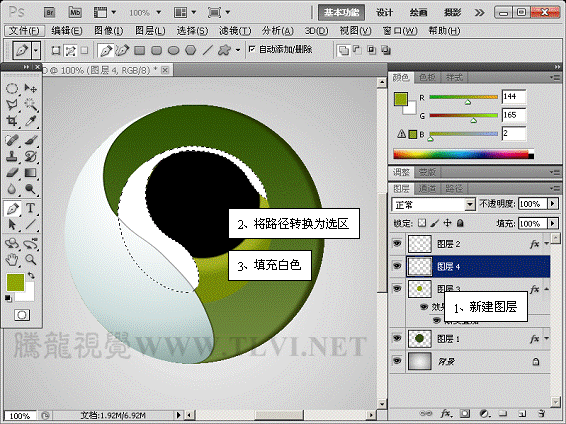The width and height of the screenshot is (566, 424).
Task: Select the History Brush tool
Action: (31, 156)
